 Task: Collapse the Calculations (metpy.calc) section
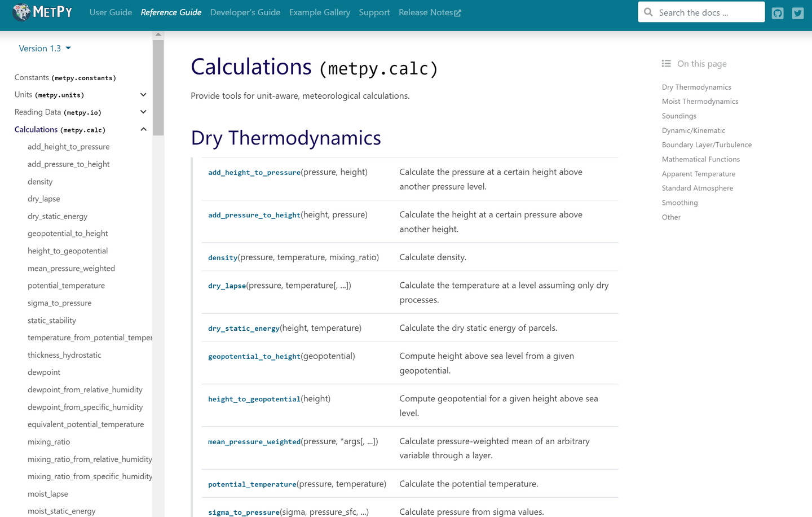click(143, 129)
